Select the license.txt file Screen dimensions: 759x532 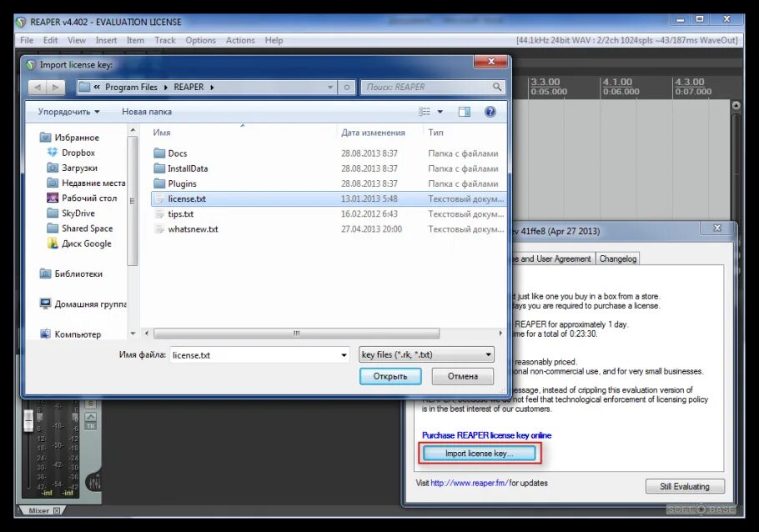pyautogui.click(x=328, y=199)
